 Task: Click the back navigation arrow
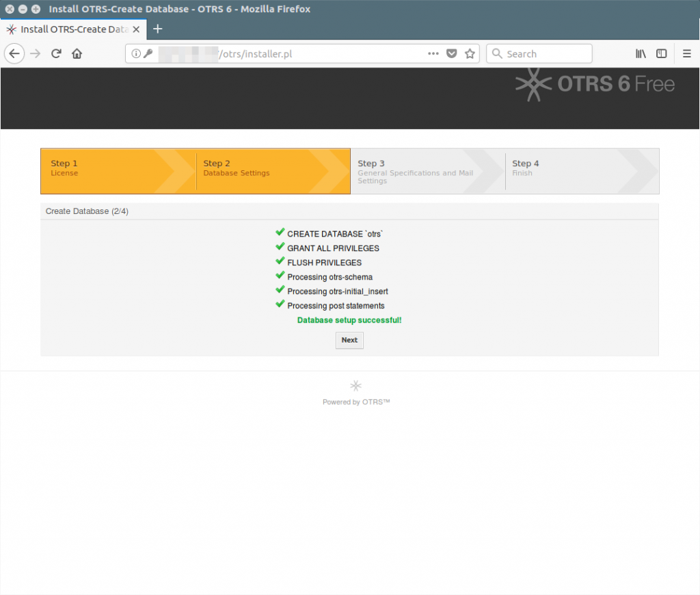point(14,53)
